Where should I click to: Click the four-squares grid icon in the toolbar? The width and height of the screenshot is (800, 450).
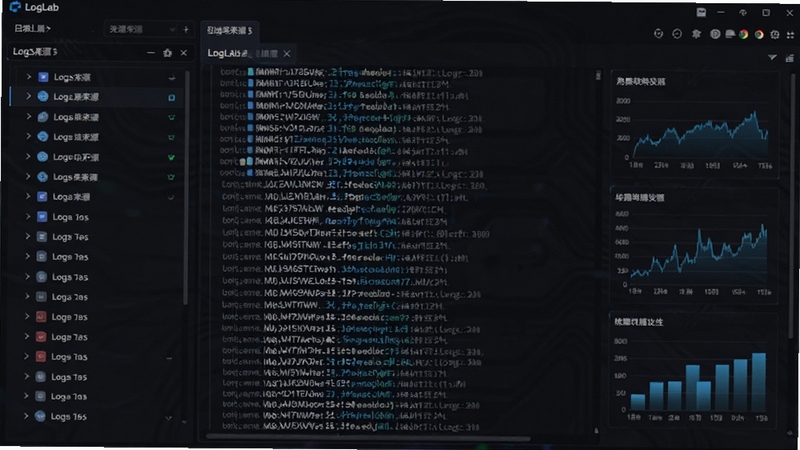click(x=790, y=35)
